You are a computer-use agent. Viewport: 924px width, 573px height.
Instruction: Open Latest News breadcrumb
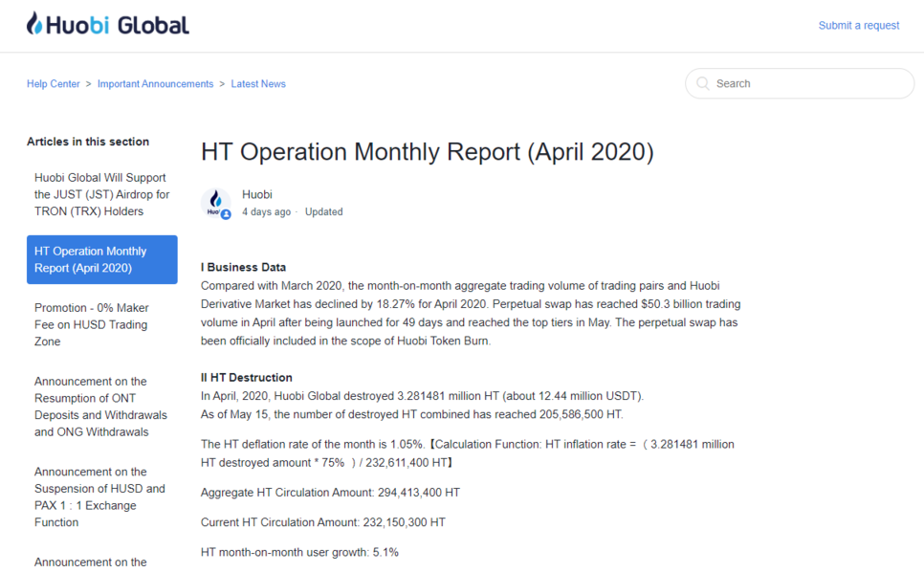pos(258,84)
